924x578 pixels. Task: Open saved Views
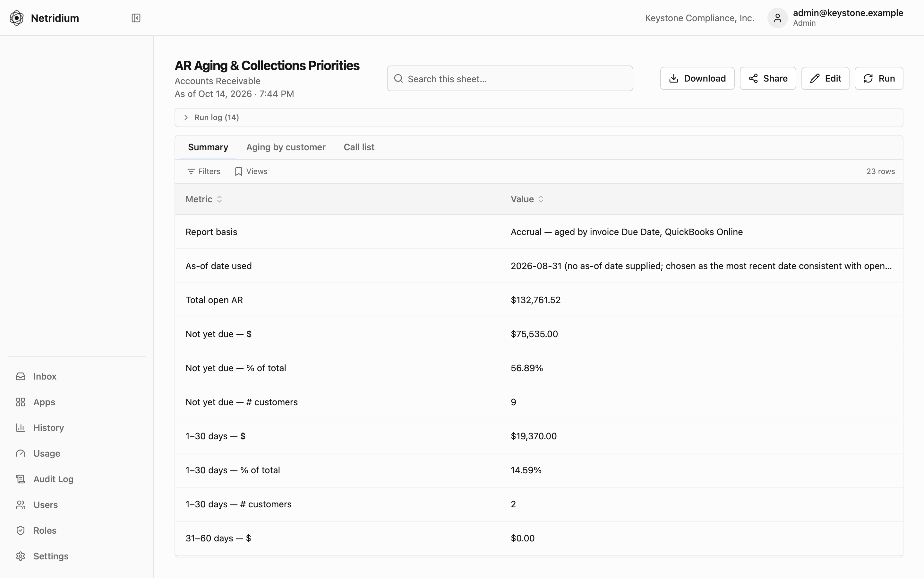coord(251,172)
